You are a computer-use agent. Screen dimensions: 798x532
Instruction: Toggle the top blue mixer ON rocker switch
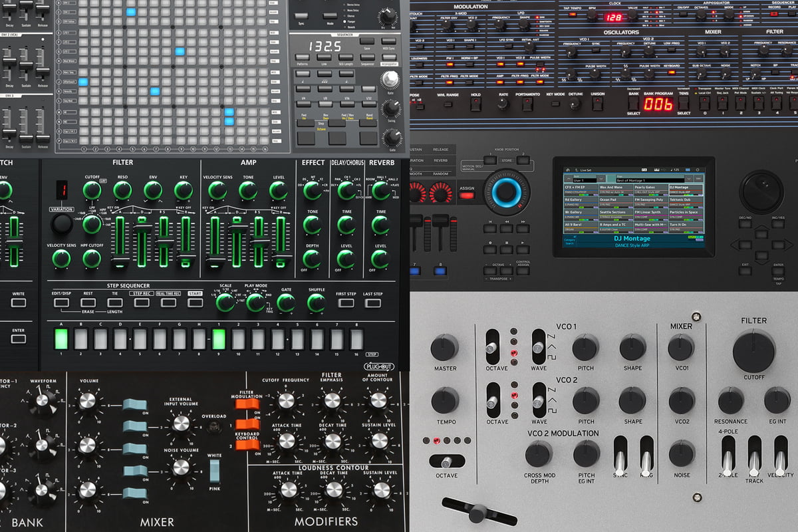point(135,404)
